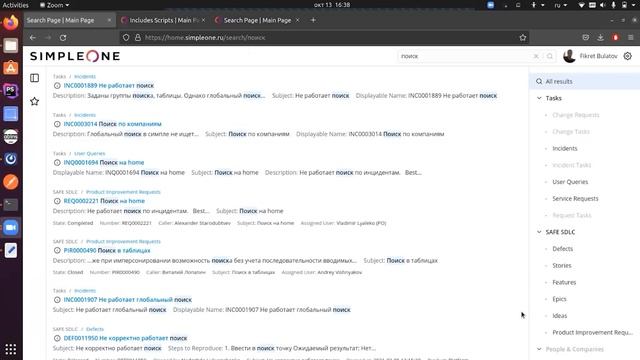Screen dimensions: 640x360
Task: Filter results by User Queries
Action: pos(570,182)
